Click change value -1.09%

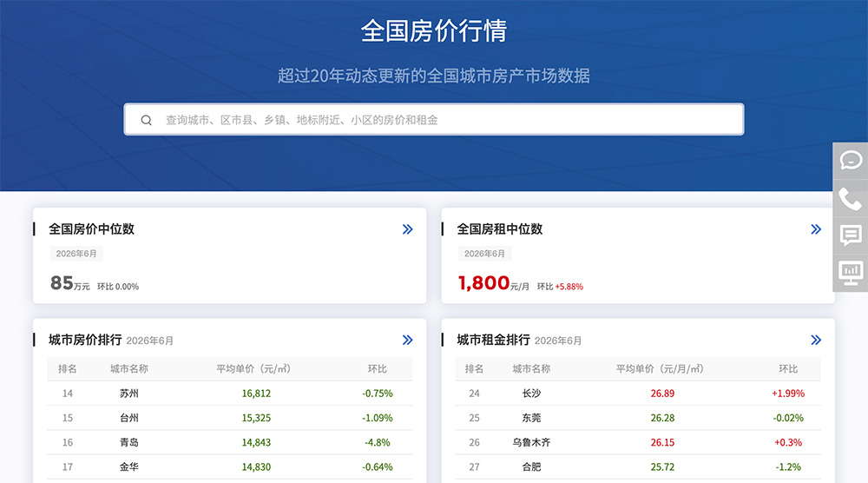point(378,418)
